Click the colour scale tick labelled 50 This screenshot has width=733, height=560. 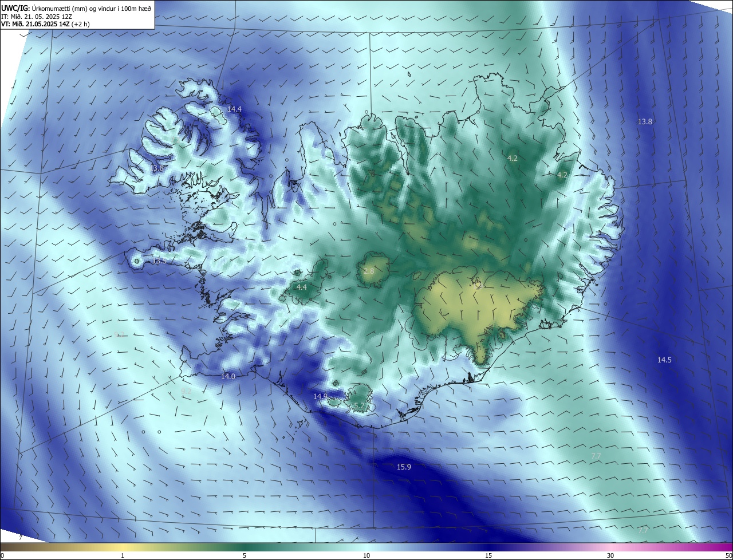pos(728,555)
